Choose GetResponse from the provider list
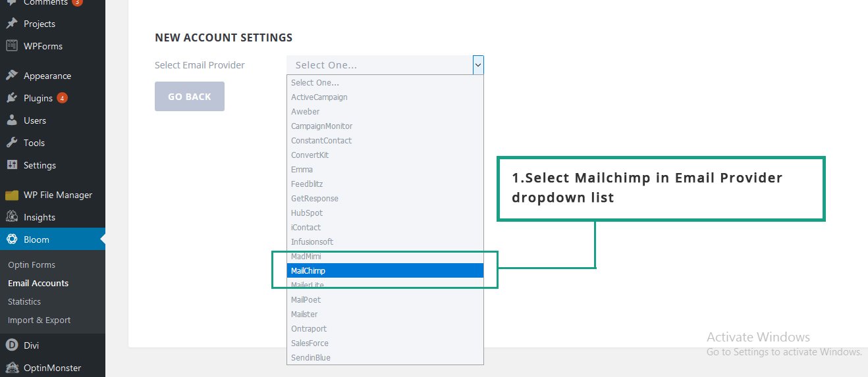The width and height of the screenshot is (868, 377). 385,198
